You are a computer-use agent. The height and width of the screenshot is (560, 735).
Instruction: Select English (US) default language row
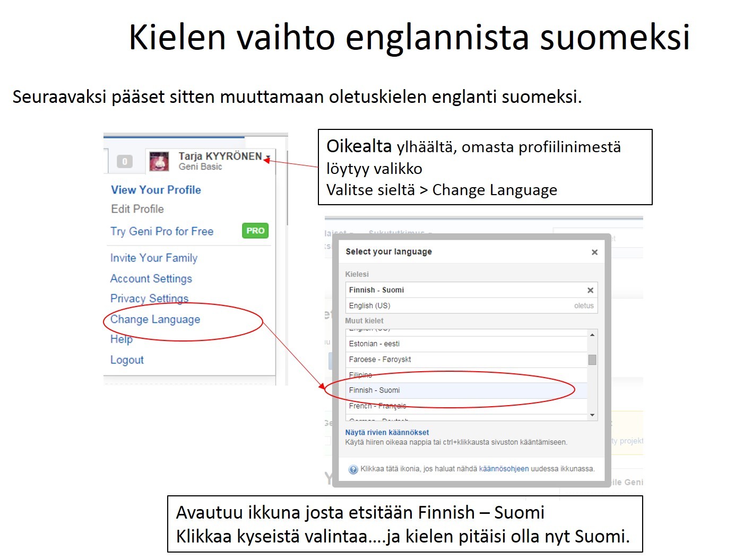tap(369, 306)
